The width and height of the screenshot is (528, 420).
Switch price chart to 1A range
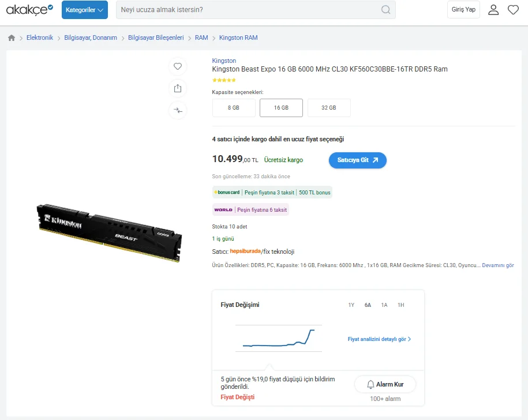[x=384, y=305]
